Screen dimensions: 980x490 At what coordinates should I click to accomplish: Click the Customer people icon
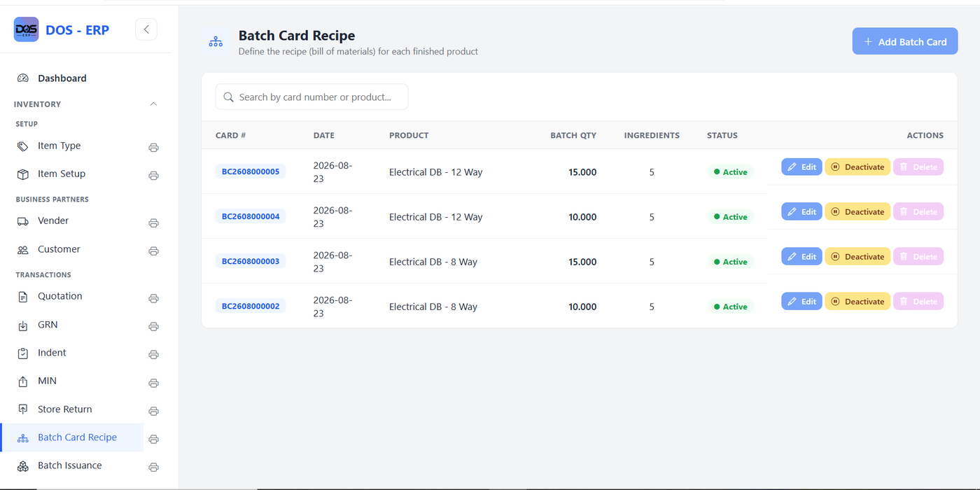point(23,250)
